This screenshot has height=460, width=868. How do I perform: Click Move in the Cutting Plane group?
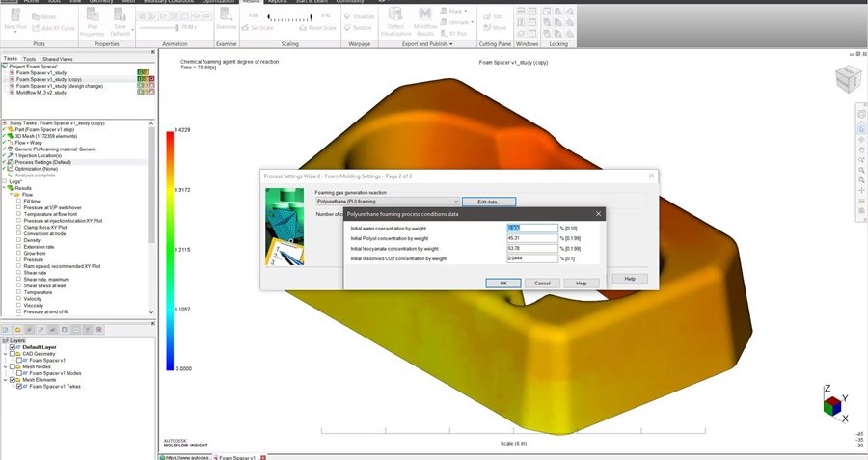pos(495,28)
